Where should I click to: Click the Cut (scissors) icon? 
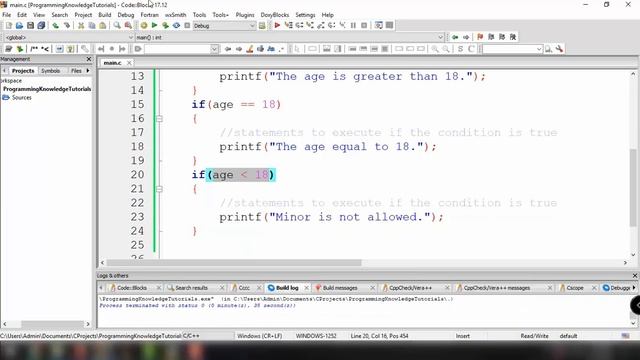tap(81, 25)
